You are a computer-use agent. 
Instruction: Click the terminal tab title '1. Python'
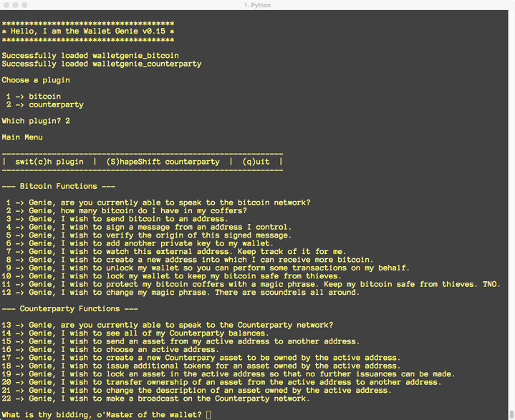pyautogui.click(x=258, y=5)
